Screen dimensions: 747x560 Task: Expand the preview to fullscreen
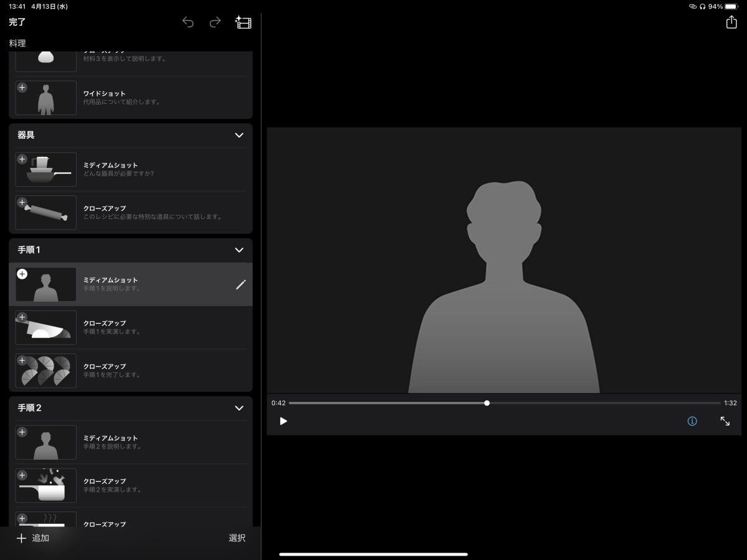725,421
